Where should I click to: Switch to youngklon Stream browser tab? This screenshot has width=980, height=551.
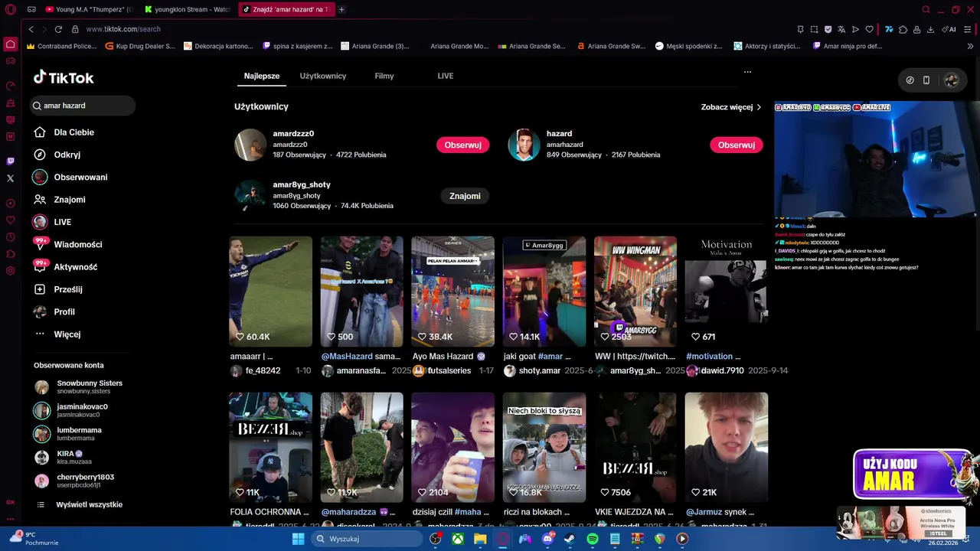click(x=188, y=9)
